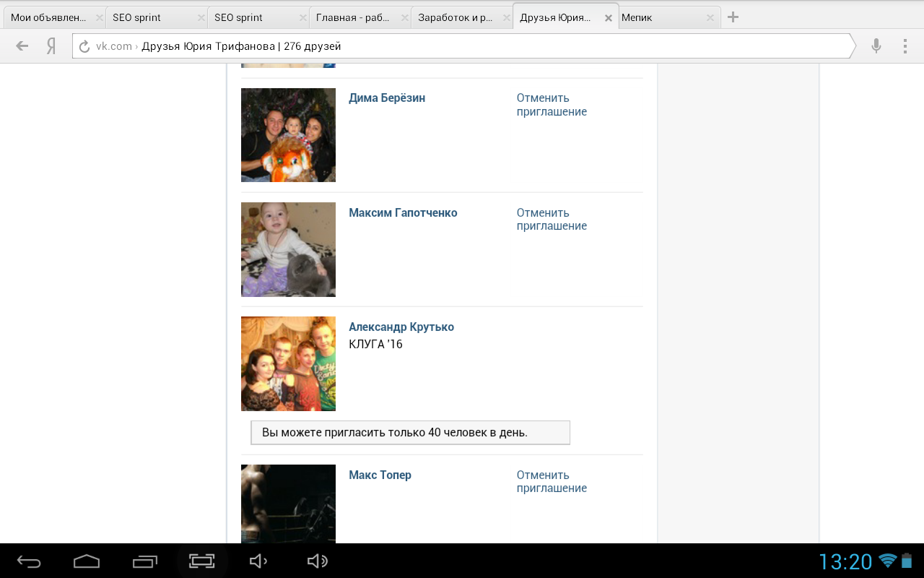924x578 pixels.
Task: Open Макс Топер's profile name link
Action: (x=380, y=475)
